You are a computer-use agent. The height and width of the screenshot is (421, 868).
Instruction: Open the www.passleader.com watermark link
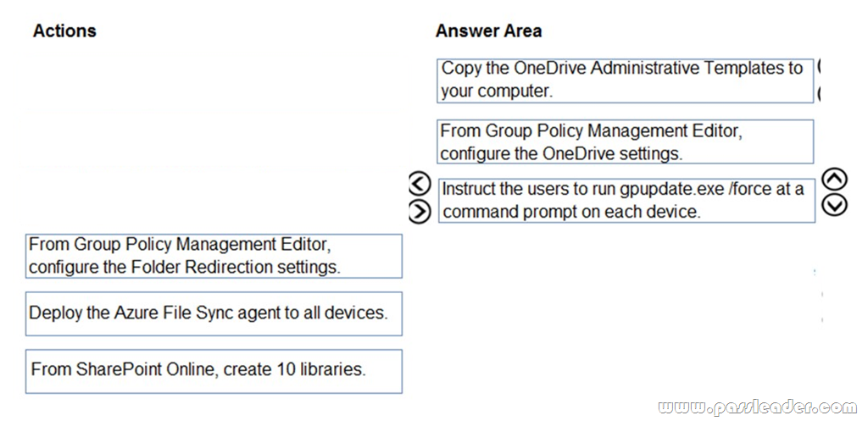coord(757,407)
